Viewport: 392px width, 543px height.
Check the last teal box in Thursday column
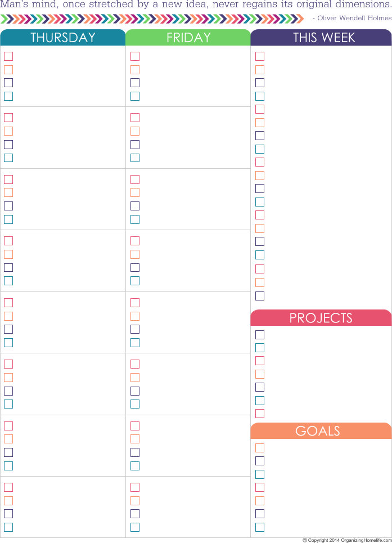8,527
